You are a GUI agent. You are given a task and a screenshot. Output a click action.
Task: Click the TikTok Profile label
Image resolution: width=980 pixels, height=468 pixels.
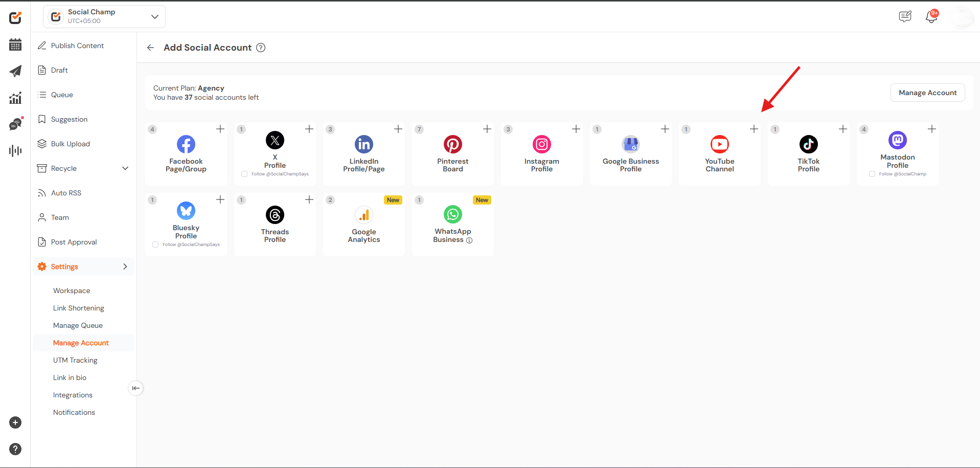[809, 165]
